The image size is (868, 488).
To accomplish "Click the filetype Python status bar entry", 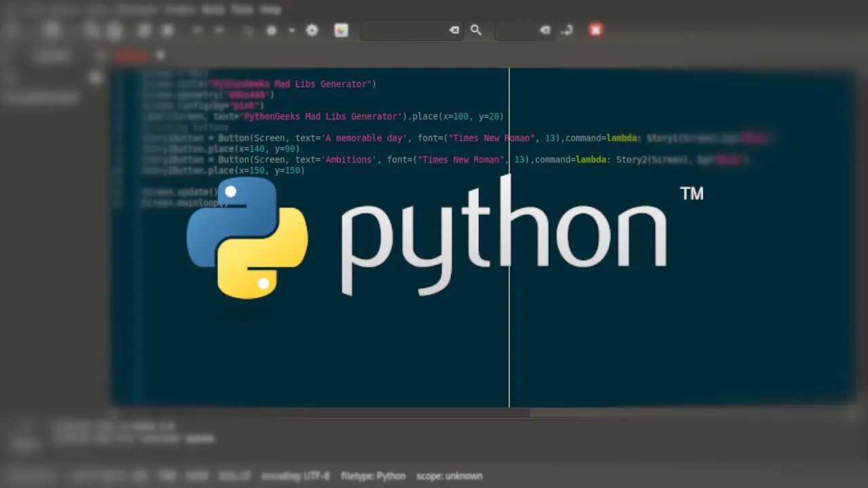I will pyautogui.click(x=373, y=476).
